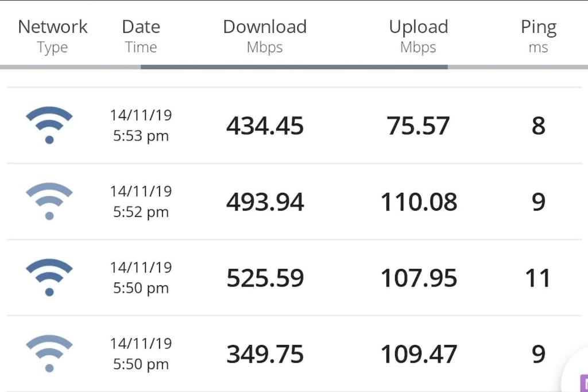
Task: Sort results by the Date Time header
Action: click(x=141, y=36)
